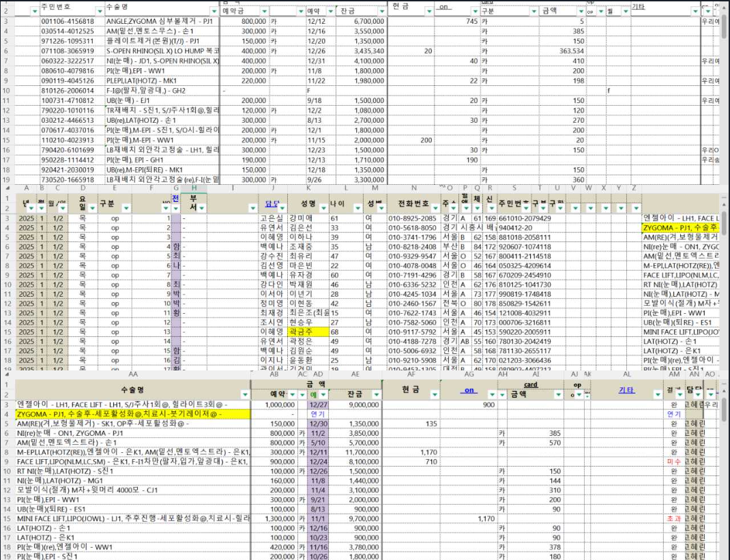Select the 마은빈 name cell
Screen dimensions: 730x560
tap(308, 266)
